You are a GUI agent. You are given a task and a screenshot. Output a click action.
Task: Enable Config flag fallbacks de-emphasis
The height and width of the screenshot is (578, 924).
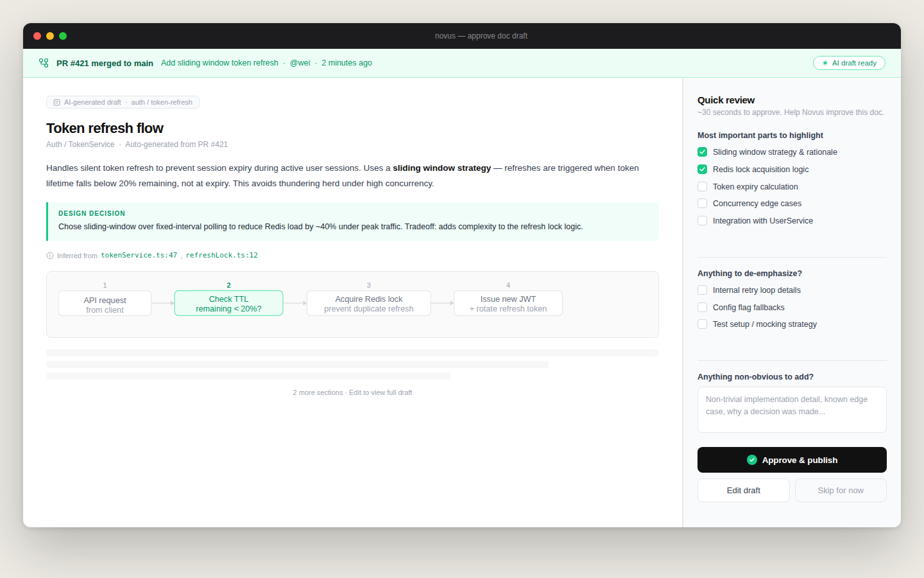(x=702, y=307)
